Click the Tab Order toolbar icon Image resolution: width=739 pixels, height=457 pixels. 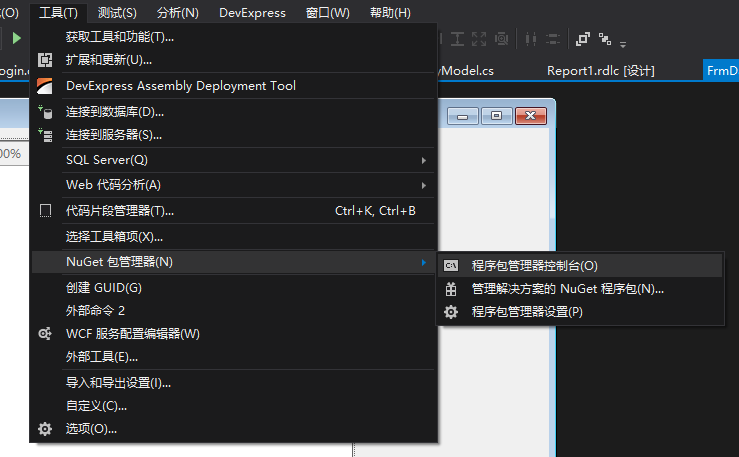point(605,39)
